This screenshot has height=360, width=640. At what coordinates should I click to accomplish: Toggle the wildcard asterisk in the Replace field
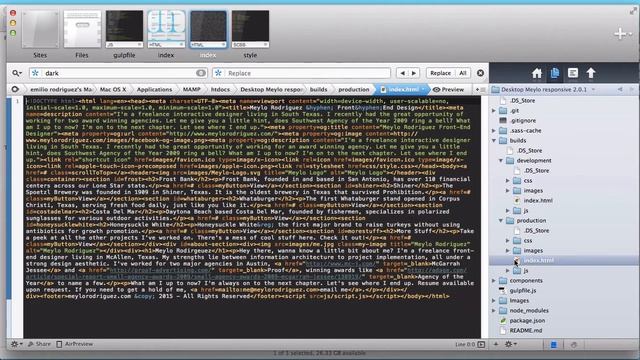click(x=218, y=73)
